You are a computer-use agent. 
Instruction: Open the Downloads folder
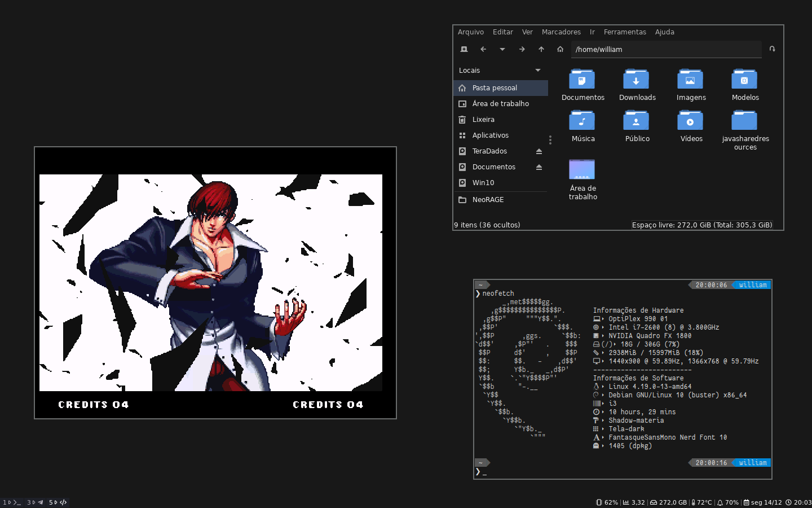[637, 85]
